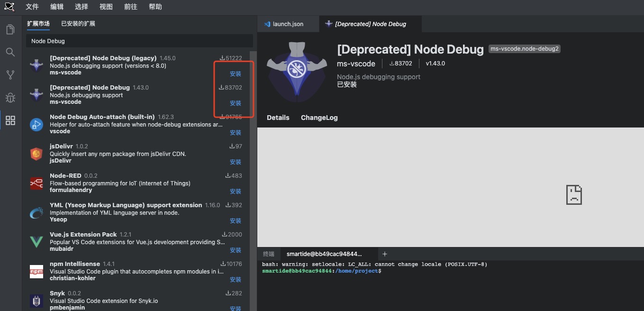Click the broken page icon in details area
Viewport: 644px width, 311px height.
(574, 195)
